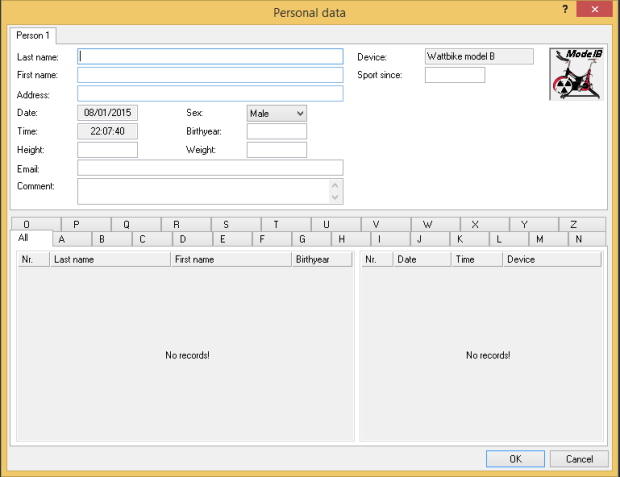Select the Weight entry field
620x477 pixels.
coord(277,150)
